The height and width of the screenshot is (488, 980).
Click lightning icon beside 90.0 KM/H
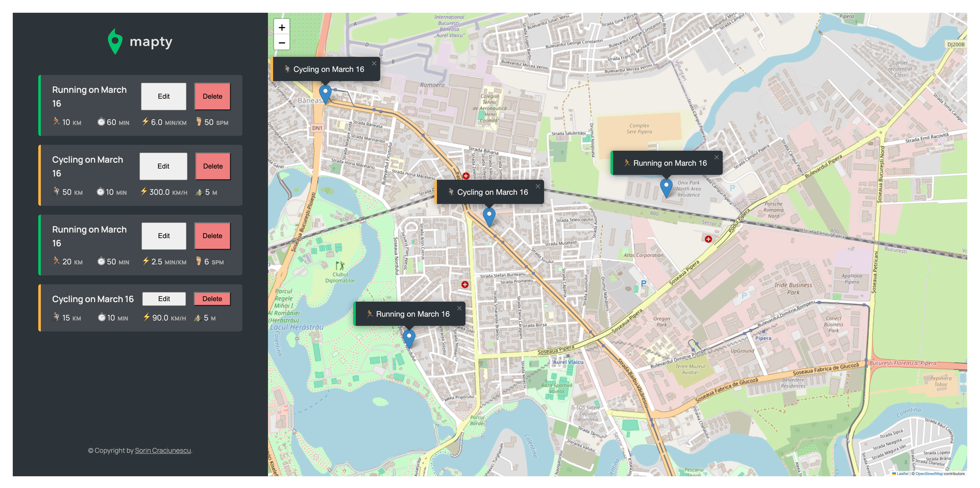pyautogui.click(x=146, y=317)
